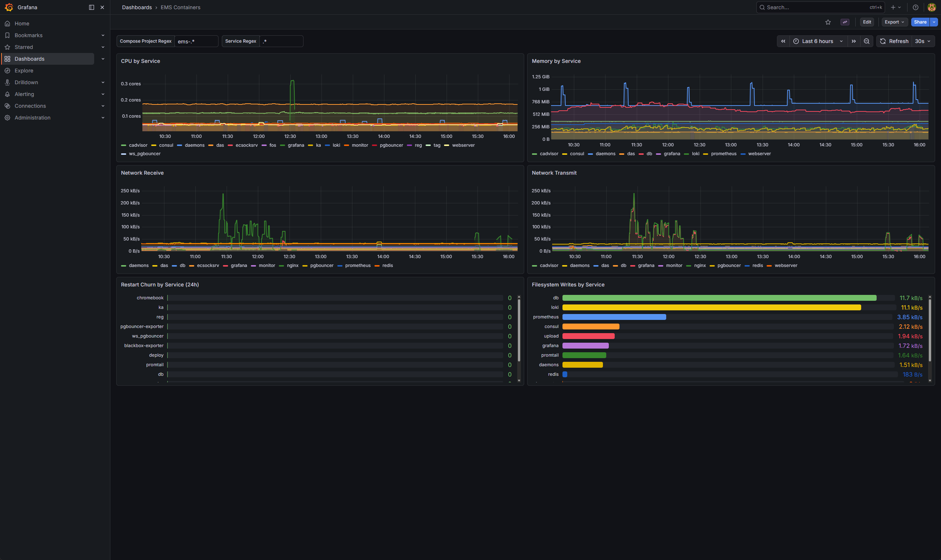Click the Compose Project Regex input field
The width and height of the screenshot is (941, 560).
tap(196, 41)
